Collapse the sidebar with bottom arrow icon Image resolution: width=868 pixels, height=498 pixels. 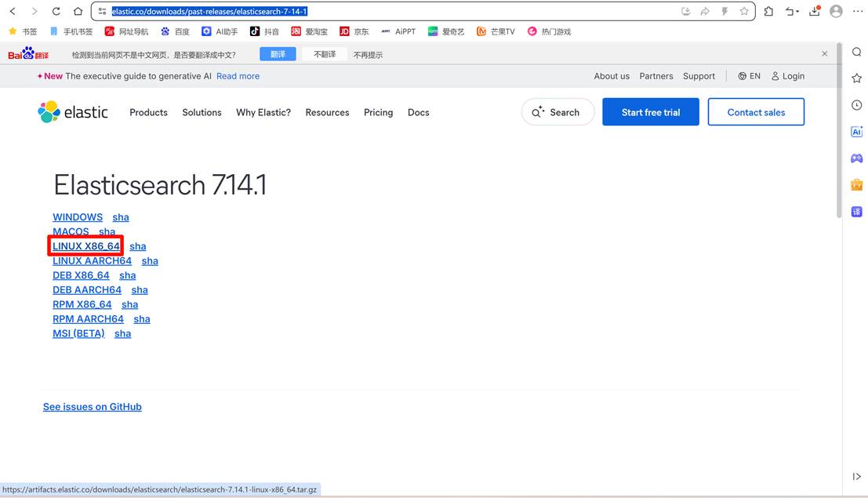point(856,476)
